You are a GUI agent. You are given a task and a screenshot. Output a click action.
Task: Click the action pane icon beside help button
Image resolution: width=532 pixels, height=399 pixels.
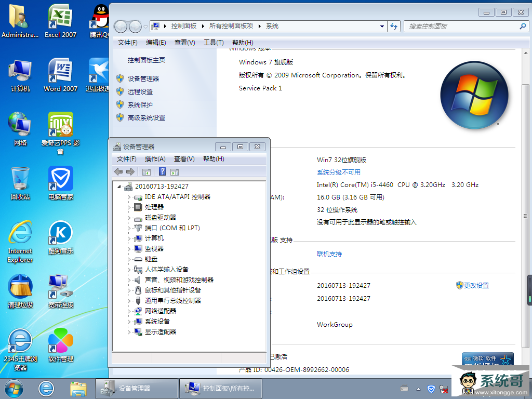click(x=175, y=172)
